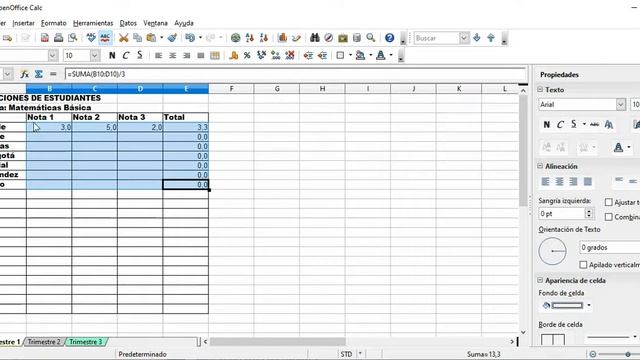This screenshot has height=360, width=640.
Task: Click the Sum sigma icon
Action: (39, 74)
